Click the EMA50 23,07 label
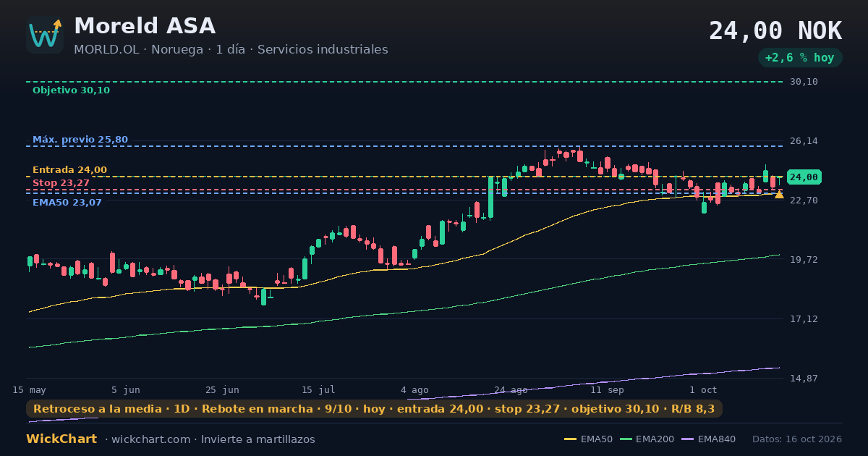Image resolution: width=868 pixels, height=456 pixels. click(x=67, y=203)
